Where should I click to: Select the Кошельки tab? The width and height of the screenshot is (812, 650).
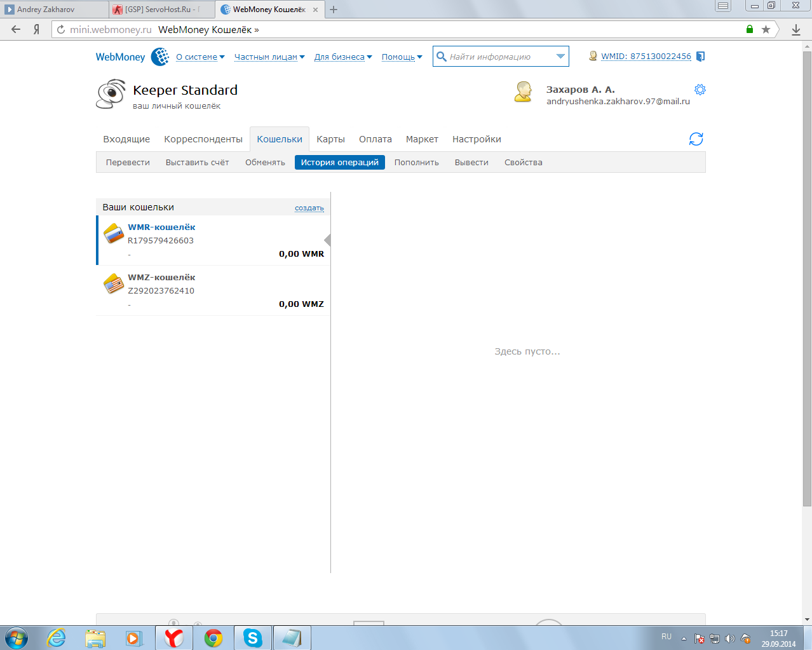click(x=280, y=139)
